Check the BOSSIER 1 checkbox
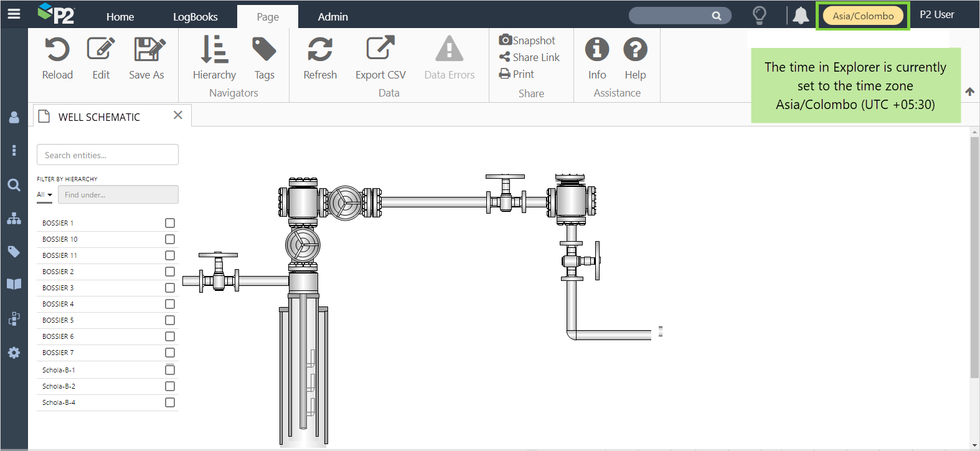980x451 pixels. pos(170,223)
